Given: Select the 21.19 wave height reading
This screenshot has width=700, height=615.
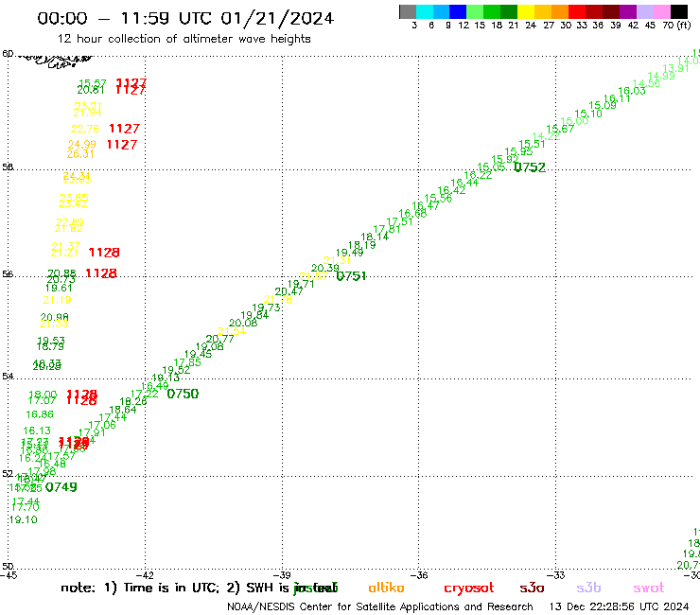Looking at the screenshot, I should point(57,300).
